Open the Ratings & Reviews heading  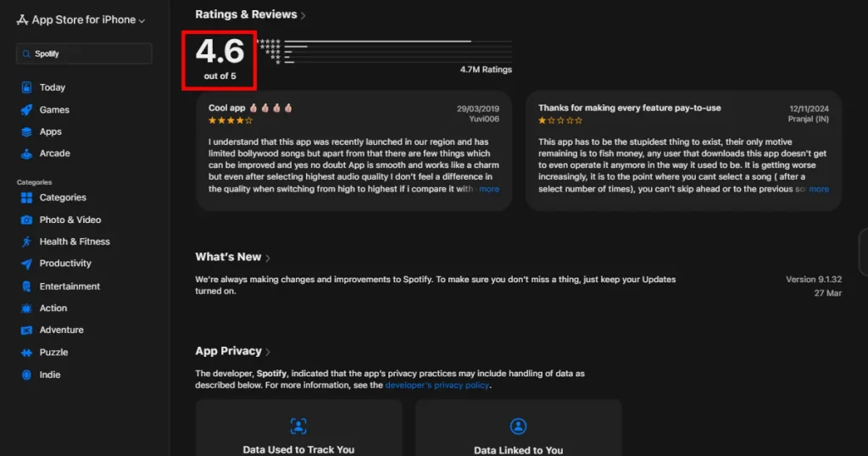246,14
